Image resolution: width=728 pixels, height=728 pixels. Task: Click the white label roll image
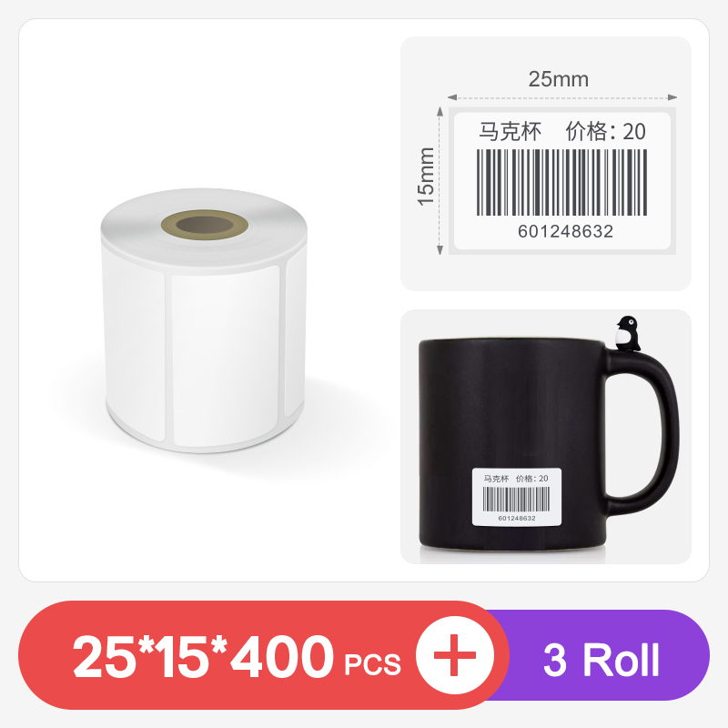coord(203,320)
